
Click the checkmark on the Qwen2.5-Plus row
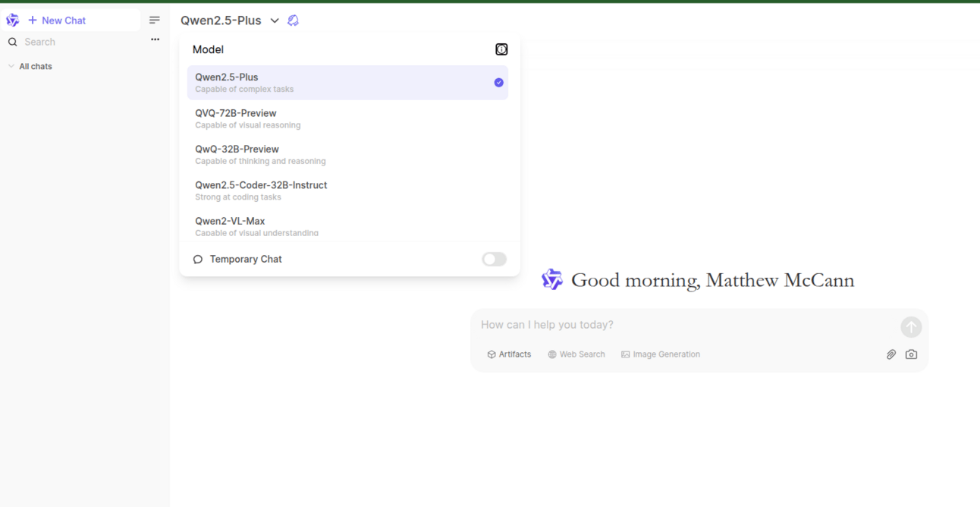pos(498,83)
